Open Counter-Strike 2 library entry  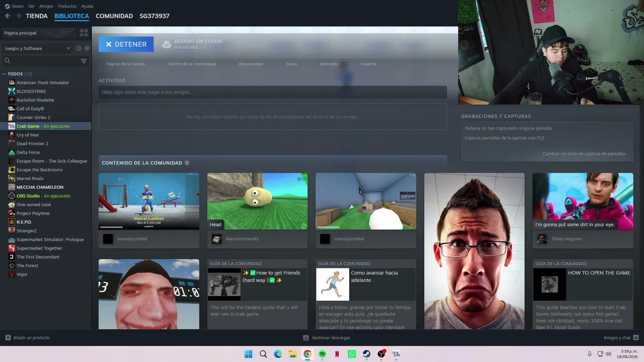tap(33, 117)
